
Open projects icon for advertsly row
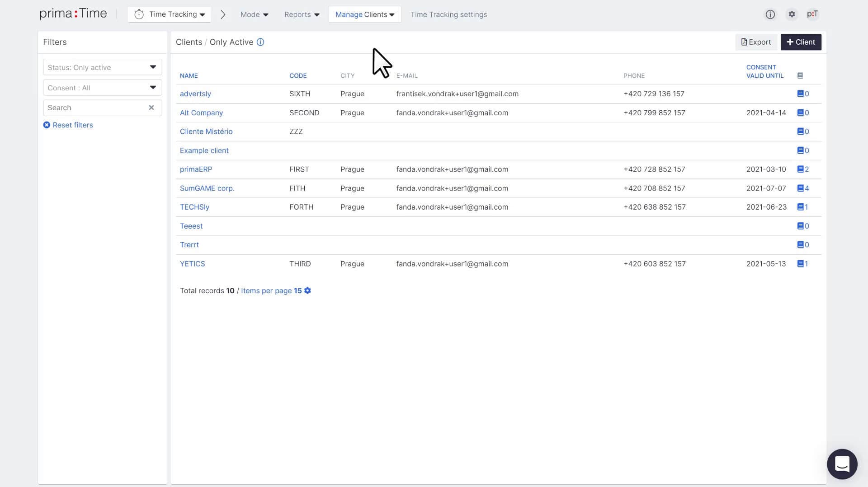[803, 94]
